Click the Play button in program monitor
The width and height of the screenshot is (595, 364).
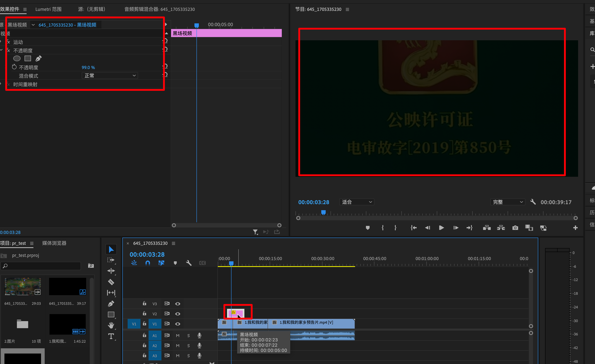coord(441,228)
